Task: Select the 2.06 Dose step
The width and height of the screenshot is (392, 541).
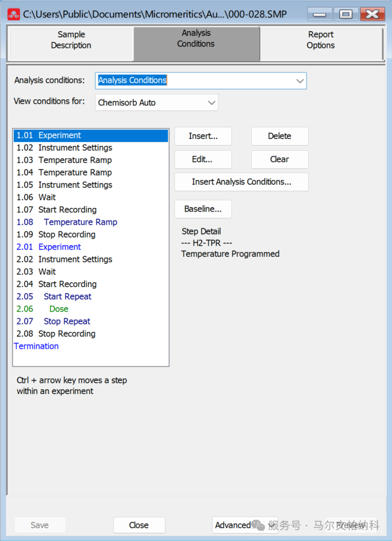Action: click(x=59, y=309)
